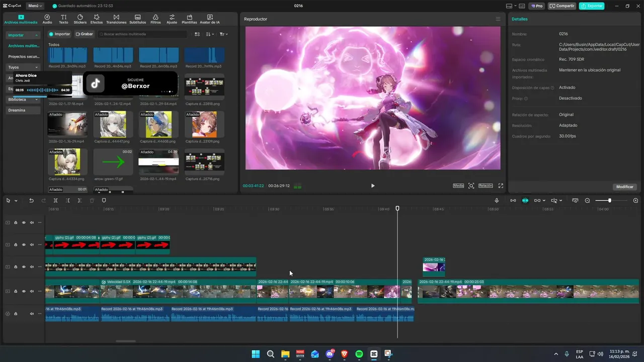
Task: Open selection tool mode dropdown arrow
Action: point(16,201)
